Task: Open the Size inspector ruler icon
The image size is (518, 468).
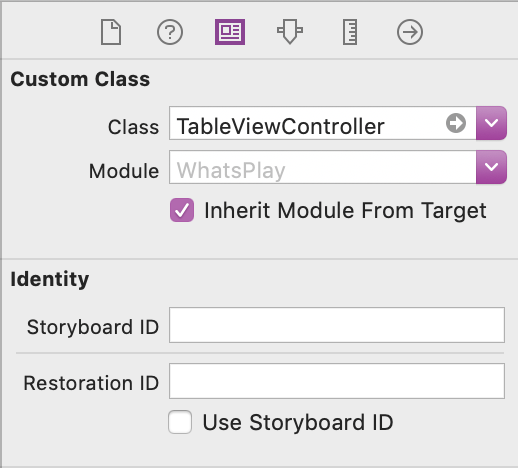Action: pos(350,32)
